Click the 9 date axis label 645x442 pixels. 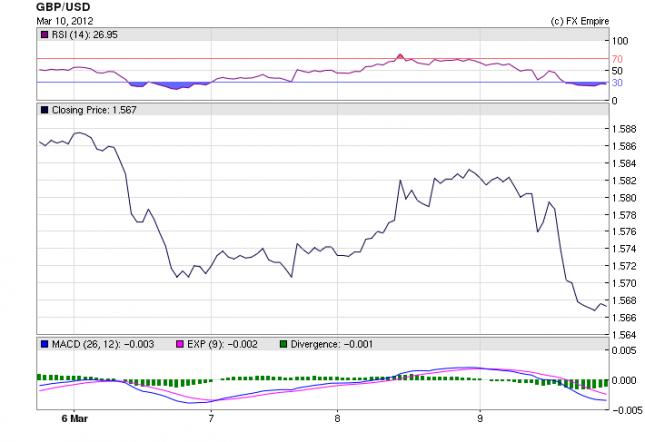pyautogui.click(x=480, y=419)
